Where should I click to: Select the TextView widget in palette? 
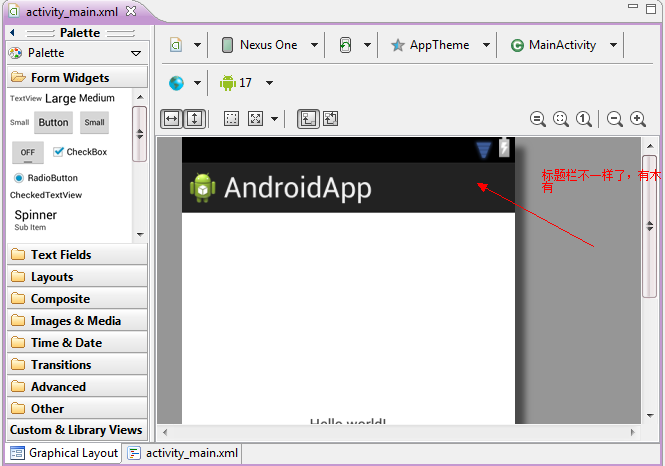pyautogui.click(x=26, y=98)
